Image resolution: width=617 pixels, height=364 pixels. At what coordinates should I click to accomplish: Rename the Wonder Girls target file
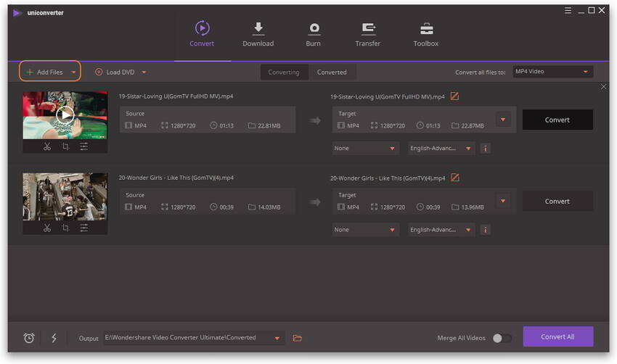tap(455, 178)
